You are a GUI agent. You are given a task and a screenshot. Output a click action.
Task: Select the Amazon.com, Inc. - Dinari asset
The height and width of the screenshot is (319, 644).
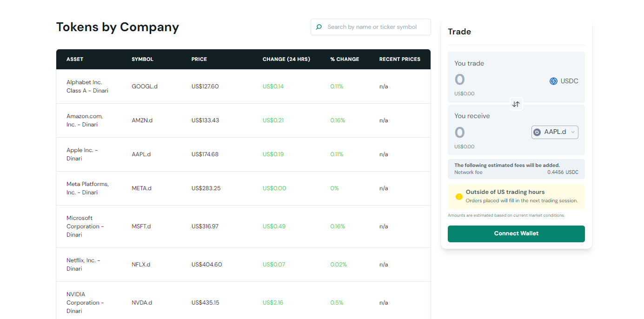[85, 120]
